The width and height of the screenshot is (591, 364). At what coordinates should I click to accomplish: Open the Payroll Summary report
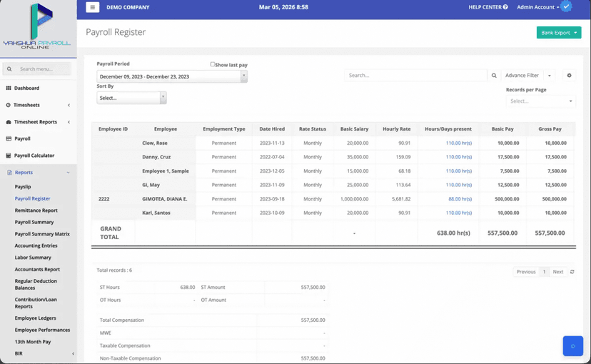[x=34, y=222]
